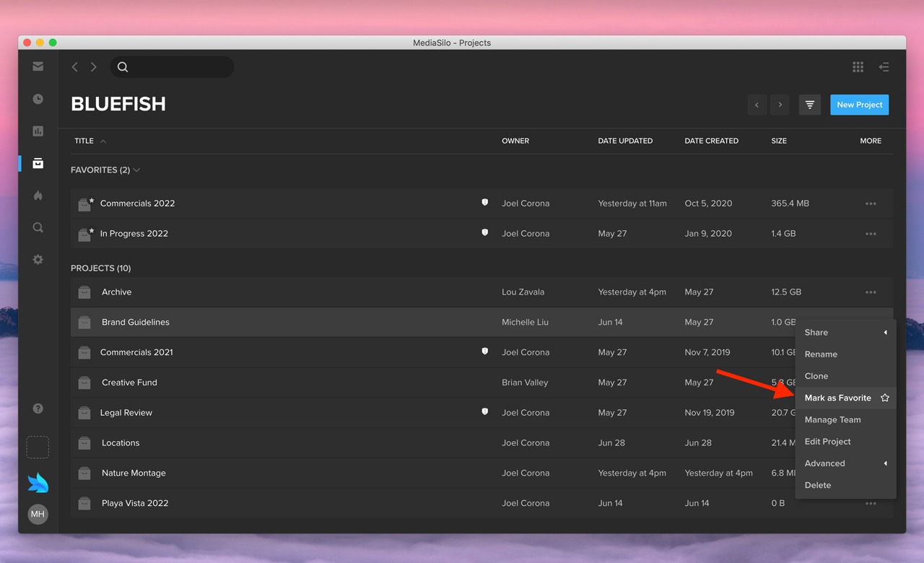The width and height of the screenshot is (924, 563).
Task: Click the blue Bluefish logo icon
Action: [x=38, y=482]
